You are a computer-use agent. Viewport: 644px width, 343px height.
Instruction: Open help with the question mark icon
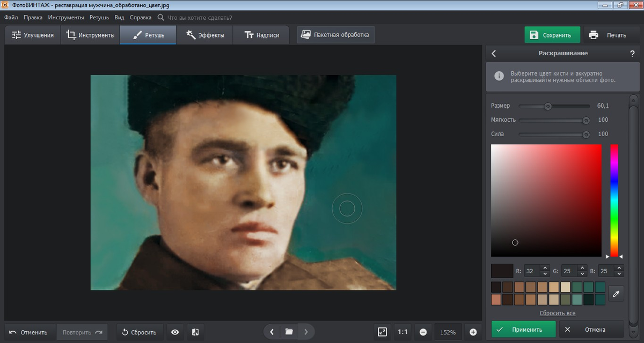pyautogui.click(x=632, y=54)
